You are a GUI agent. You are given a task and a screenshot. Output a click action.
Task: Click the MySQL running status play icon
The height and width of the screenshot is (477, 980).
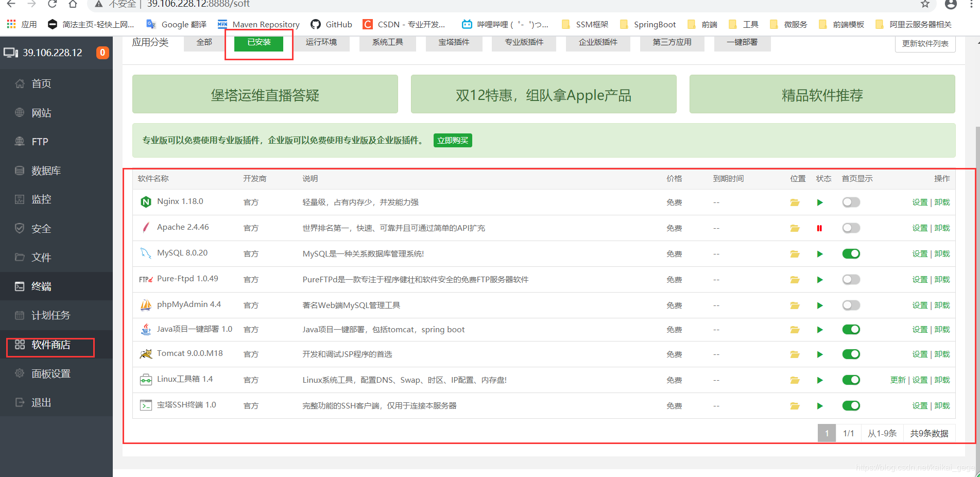[x=820, y=254]
